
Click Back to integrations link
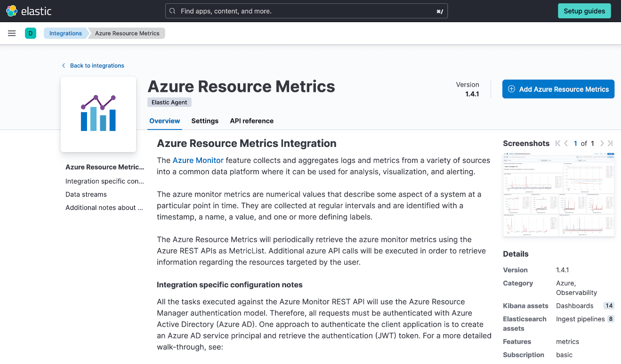click(x=97, y=65)
